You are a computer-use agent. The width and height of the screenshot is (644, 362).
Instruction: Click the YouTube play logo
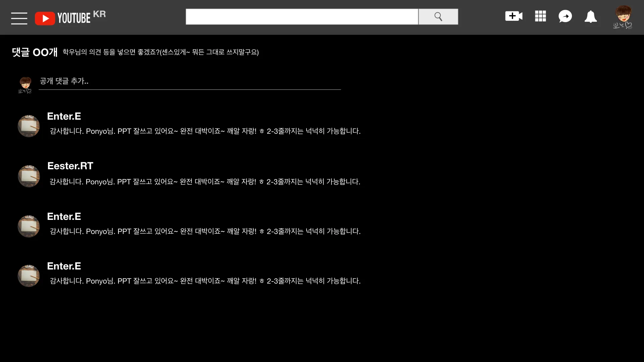pyautogui.click(x=45, y=18)
